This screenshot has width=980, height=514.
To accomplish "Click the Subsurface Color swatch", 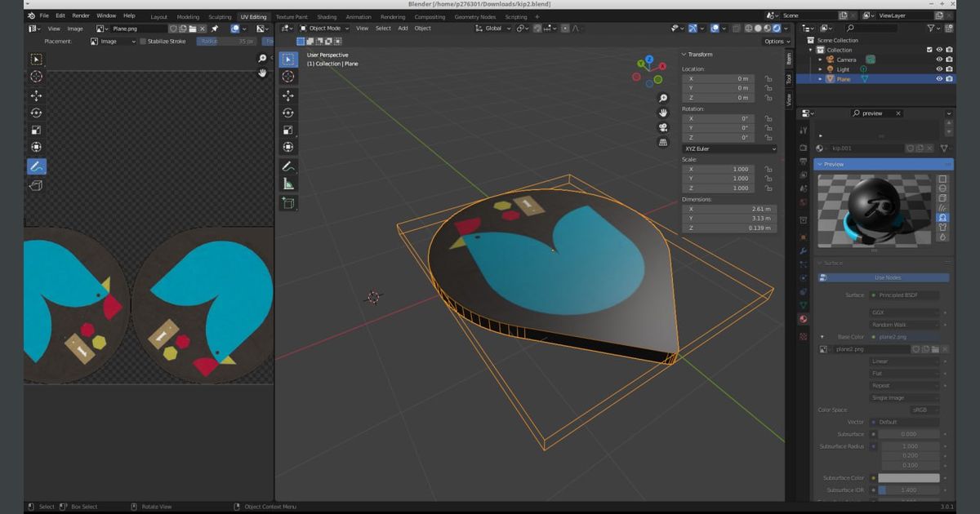I will tap(908, 478).
